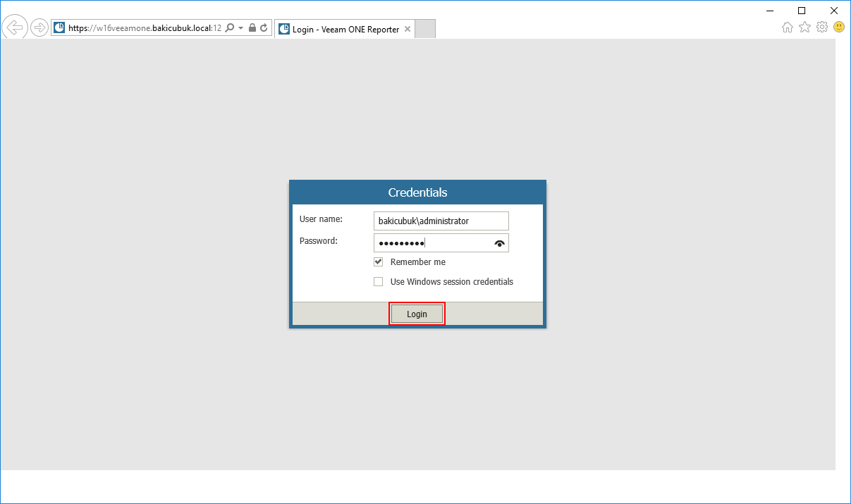Open the address bar dropdown arrow

241,27
